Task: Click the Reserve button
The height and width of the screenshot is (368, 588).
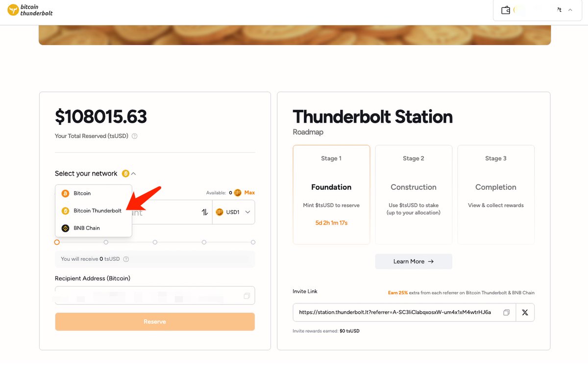Action: pos(155,322)
